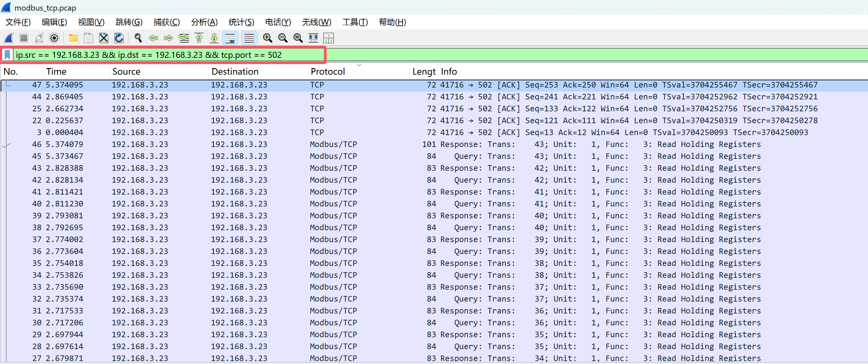Select packet 40 with time 2.811230

point(434,204)
